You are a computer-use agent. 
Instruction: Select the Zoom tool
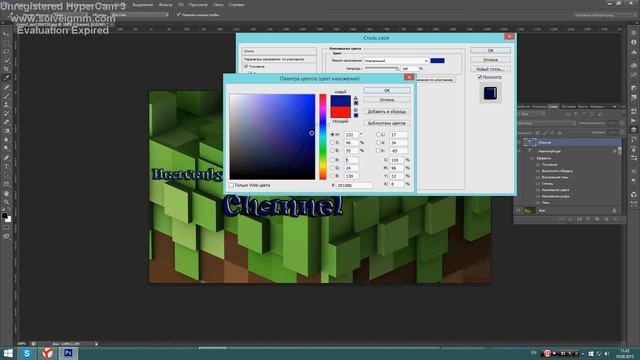[x=6, y=202]
